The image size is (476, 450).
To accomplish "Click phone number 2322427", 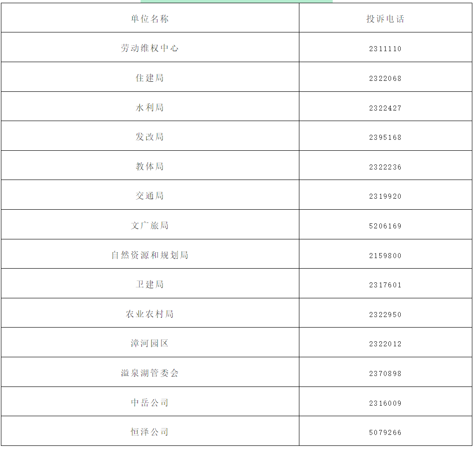I will tap(385, 108).
